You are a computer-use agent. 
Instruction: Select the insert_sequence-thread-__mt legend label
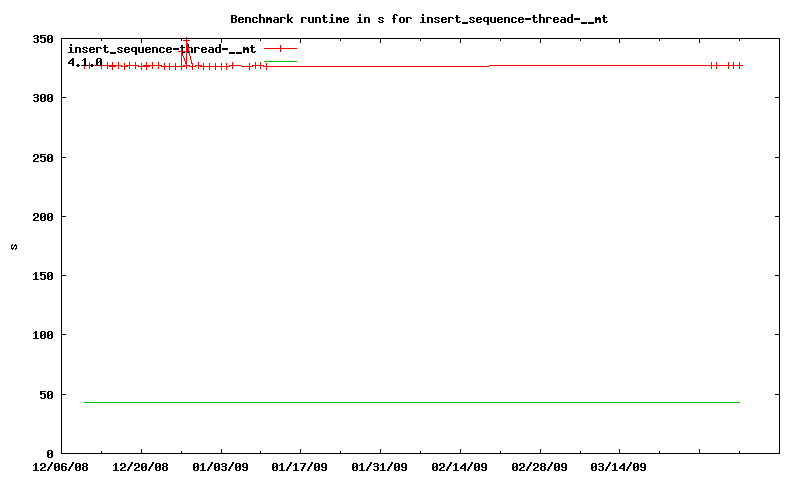161,48
